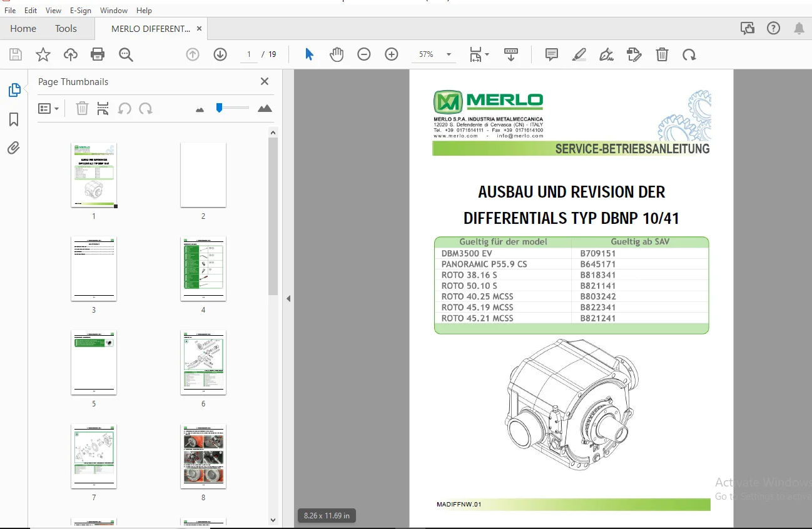This screenshot has width=812, height=529.
Task: Open the find text magnifier tool
Action: pyautogui.click(x=126, y=54)
